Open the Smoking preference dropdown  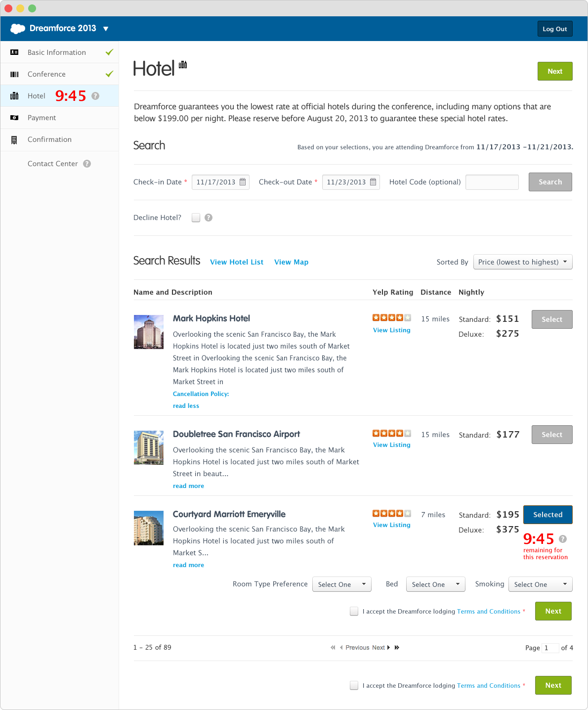[x=541, y=584]
